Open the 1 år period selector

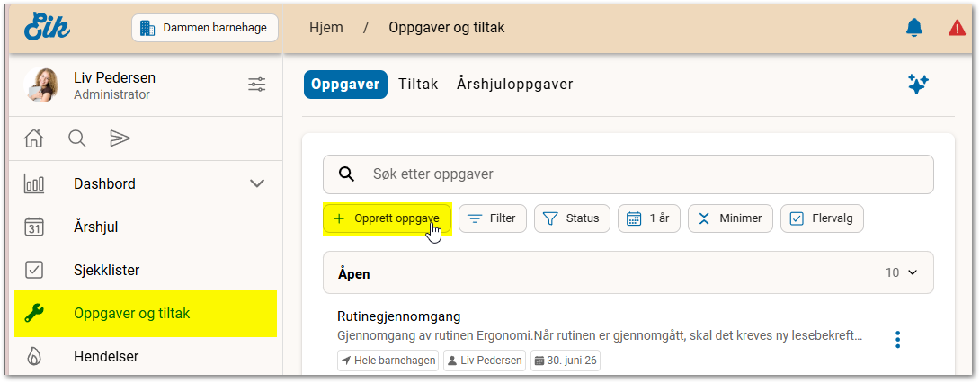point(649,218)
